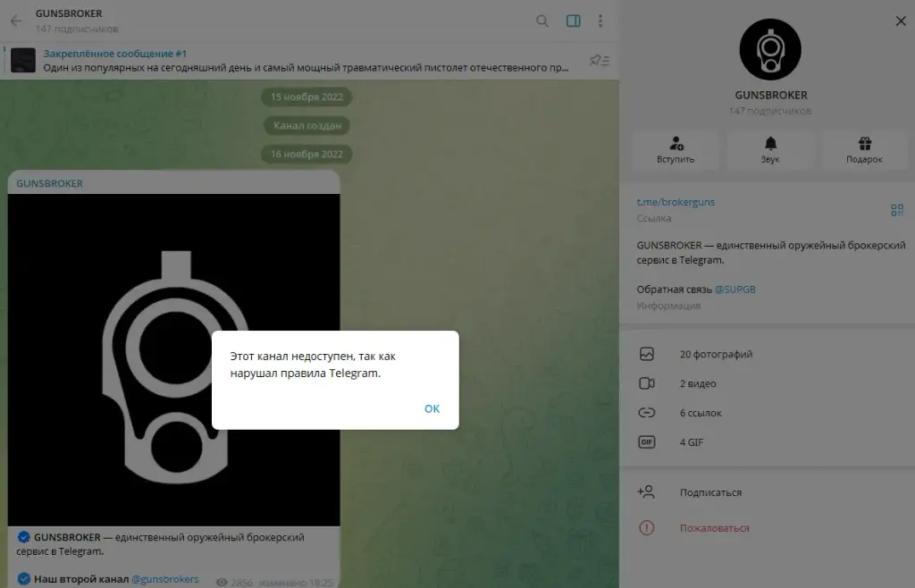Click the views eye icon on post
The width and height of the screenshot is (915, 588).
pos(222,582)
